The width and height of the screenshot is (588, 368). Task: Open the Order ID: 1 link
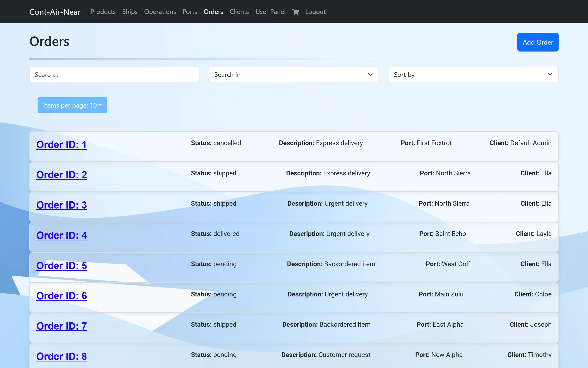coord(61,145)
